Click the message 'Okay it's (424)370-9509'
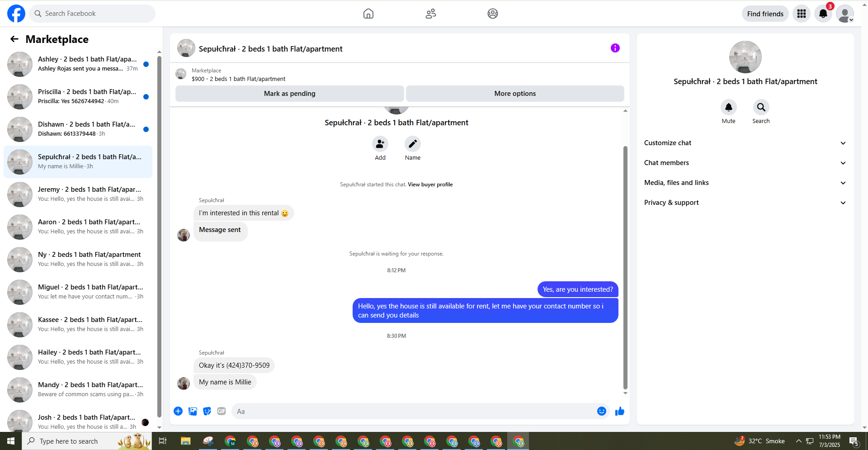 click(x=234, y=365)
